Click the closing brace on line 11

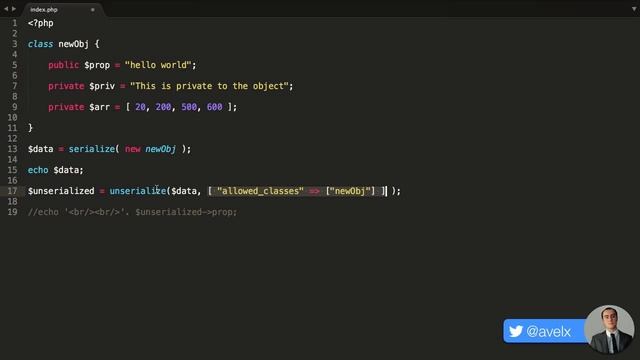coord(30,128)
